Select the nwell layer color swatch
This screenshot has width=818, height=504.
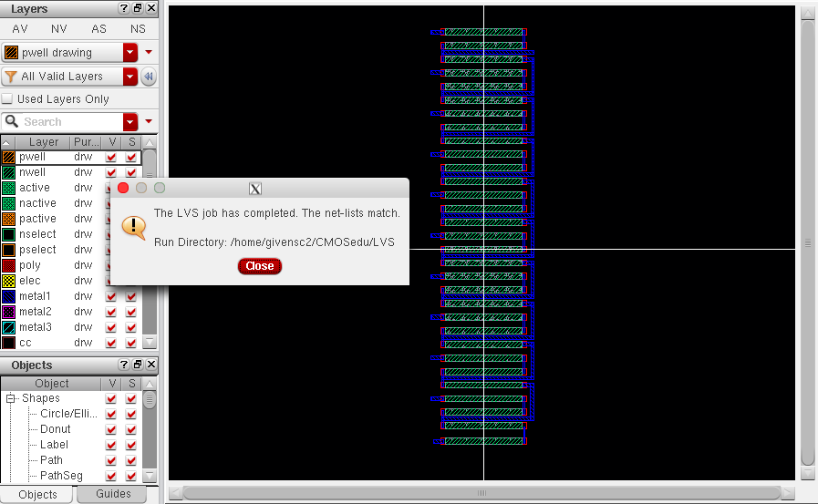pyautogui.click(x=9, y=172)
